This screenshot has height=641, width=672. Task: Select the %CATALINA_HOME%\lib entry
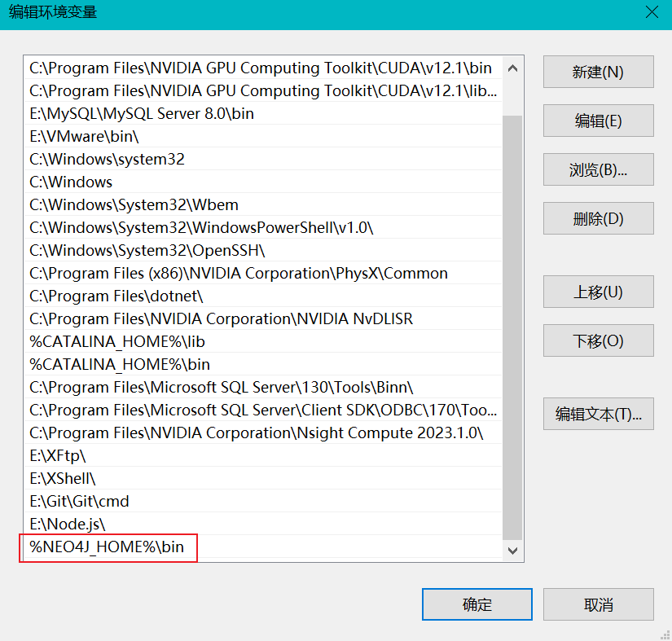coord(119,342)
